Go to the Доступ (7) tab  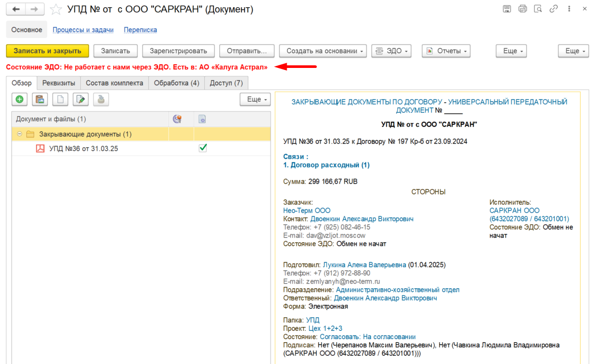(226, 83)
